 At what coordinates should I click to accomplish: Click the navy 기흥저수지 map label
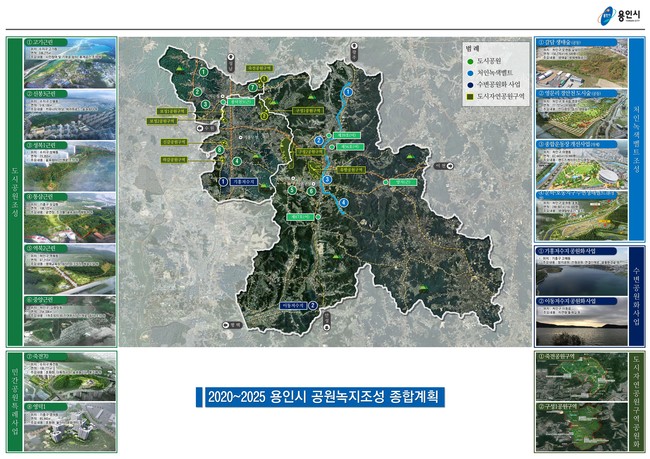pos(244,182)
